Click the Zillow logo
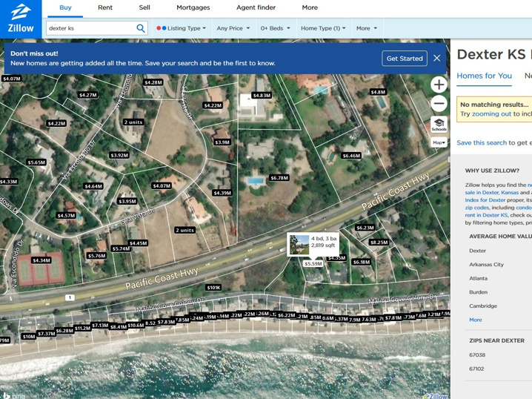This screenshot has width=532, height=399. click(21, 19)
